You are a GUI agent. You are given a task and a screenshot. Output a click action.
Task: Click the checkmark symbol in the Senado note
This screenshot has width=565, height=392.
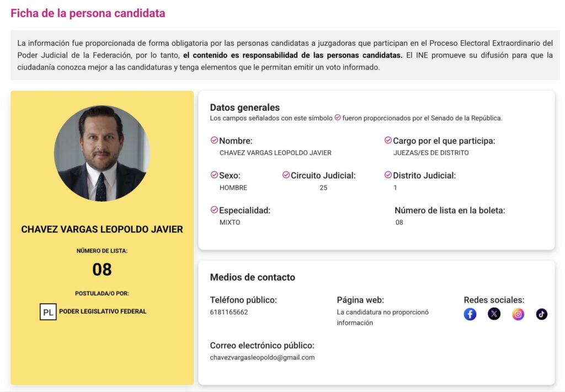pyautogui.click(x=338, y=118)
